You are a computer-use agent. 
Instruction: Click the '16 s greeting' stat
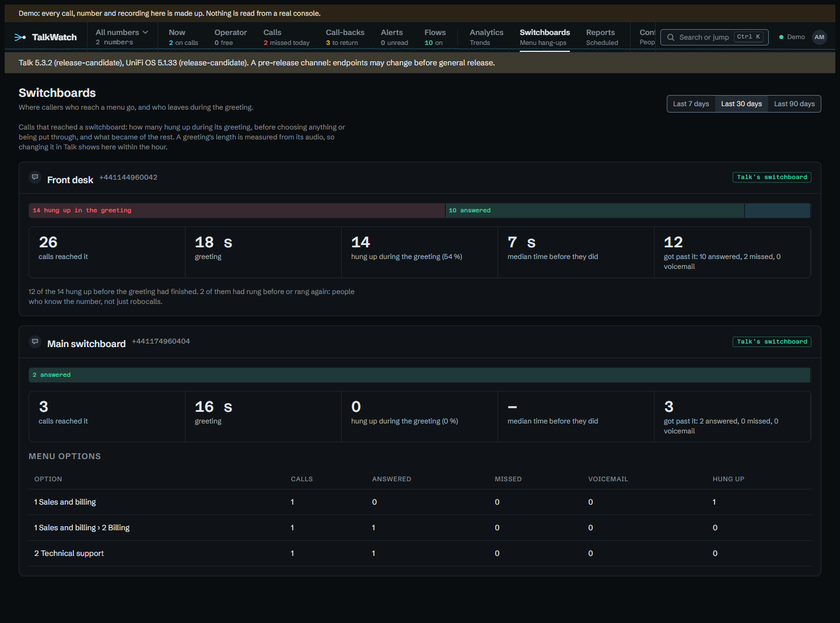pos(263,416)
